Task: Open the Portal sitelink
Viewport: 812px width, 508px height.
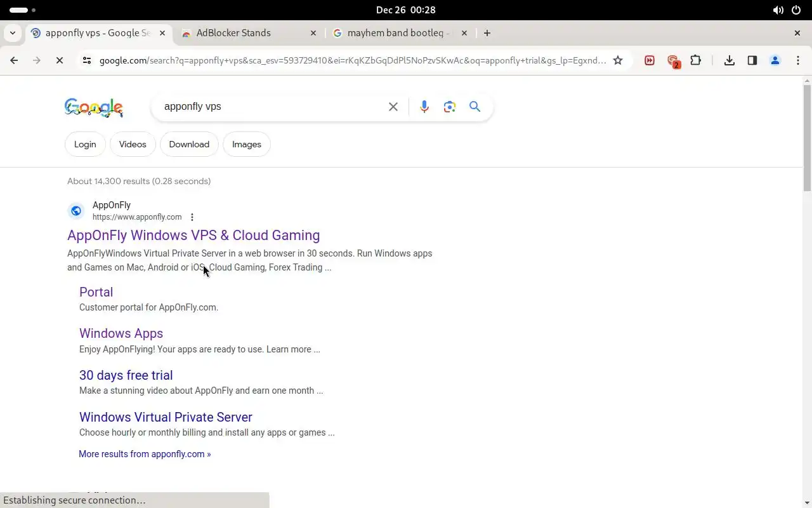Action: 96,292
